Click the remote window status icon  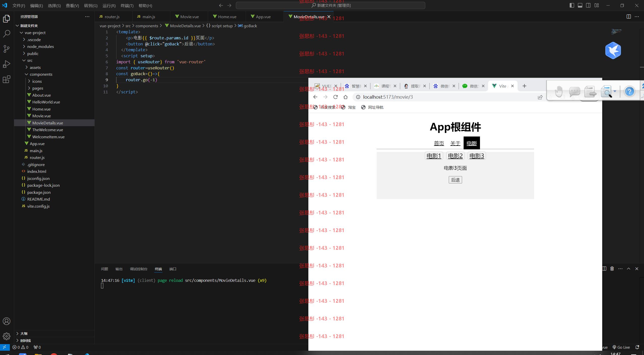[5, 347]
